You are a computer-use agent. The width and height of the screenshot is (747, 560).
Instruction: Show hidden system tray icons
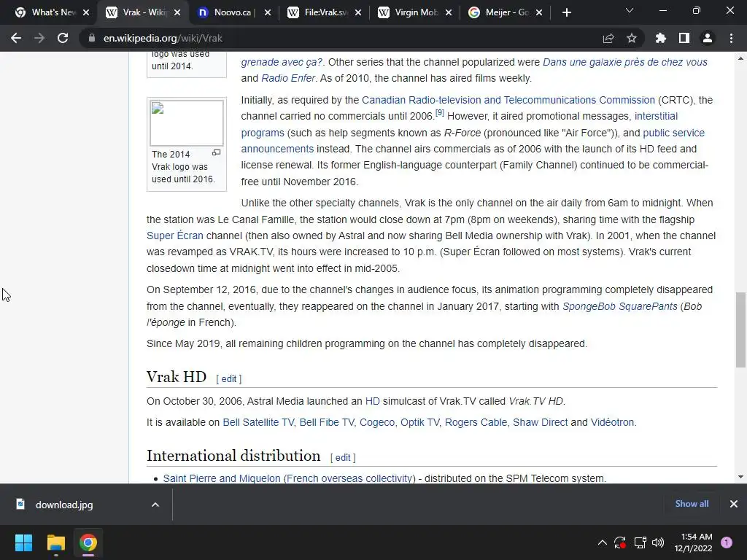tap(602, 542)
